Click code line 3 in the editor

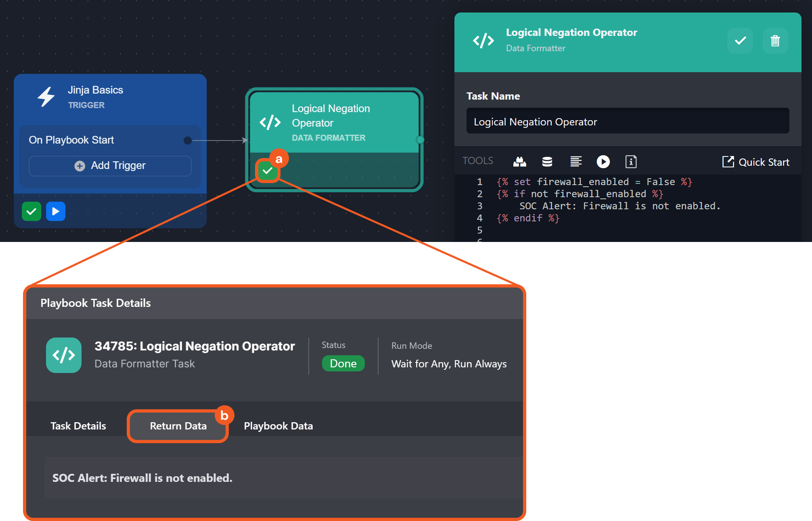point(619,206)
